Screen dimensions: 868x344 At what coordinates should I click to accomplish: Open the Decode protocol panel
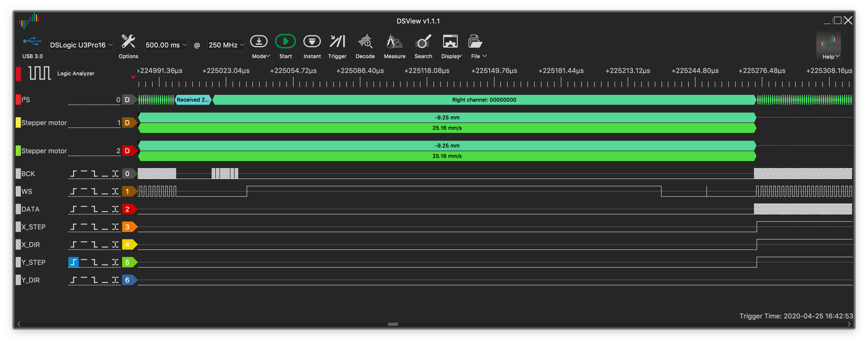pyautogui.click(x=365, y=42)
